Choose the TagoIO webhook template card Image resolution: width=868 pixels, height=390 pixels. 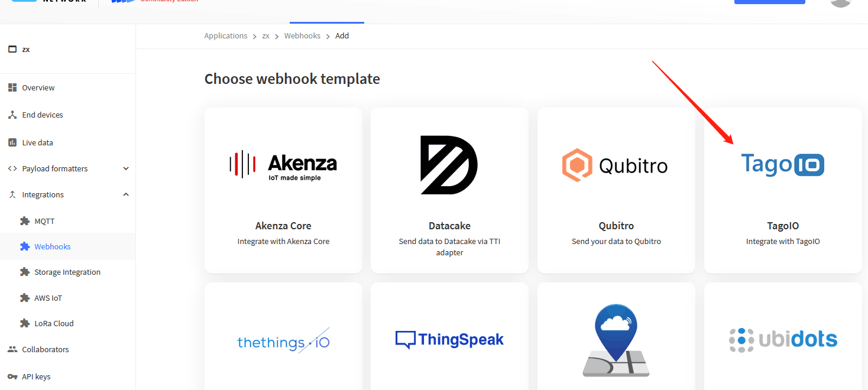(783, 190)
